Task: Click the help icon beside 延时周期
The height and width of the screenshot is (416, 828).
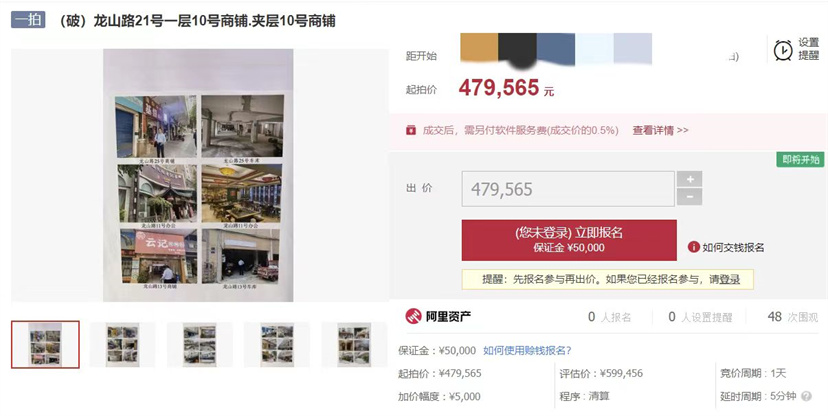Action: (806, 396)
